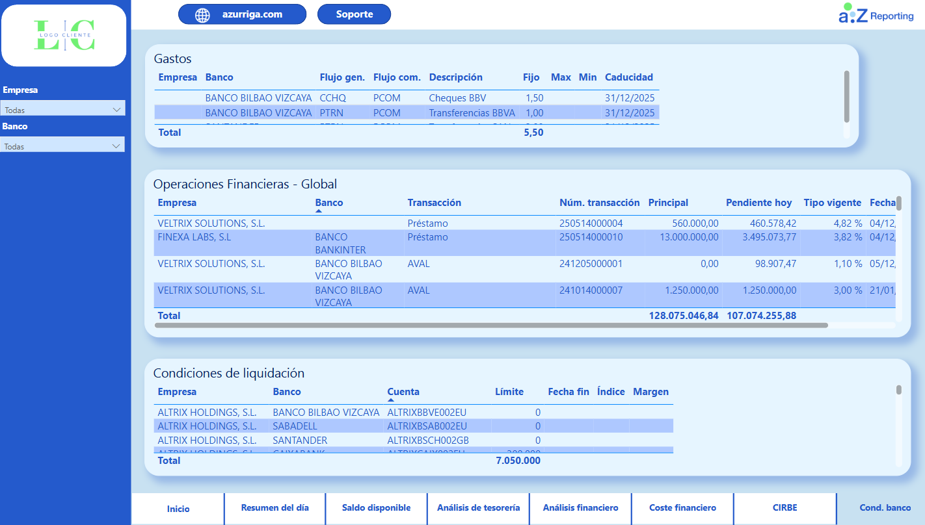
Task: Click Operaciones Financieras vertical scrollbar thumb
Action: 898,204
